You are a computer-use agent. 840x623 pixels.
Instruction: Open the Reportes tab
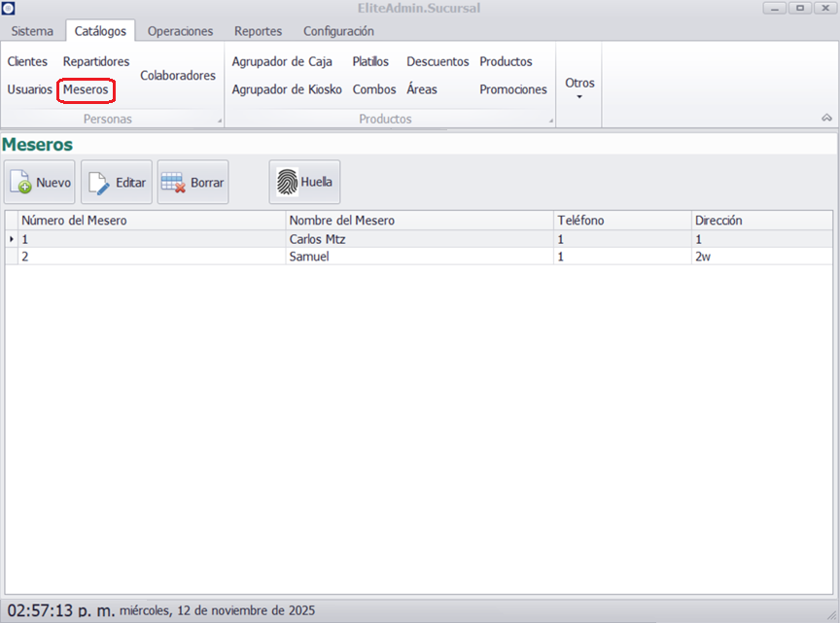(258, 31)
